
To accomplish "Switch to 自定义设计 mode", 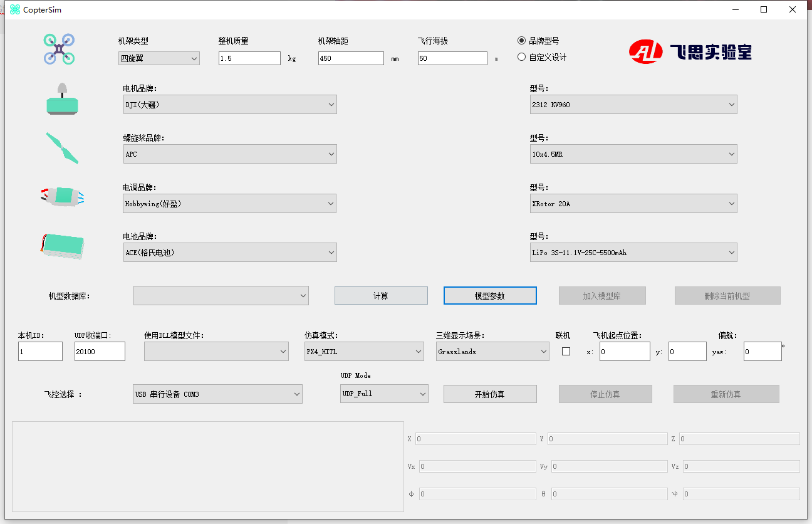I will (x=521, y=56).
